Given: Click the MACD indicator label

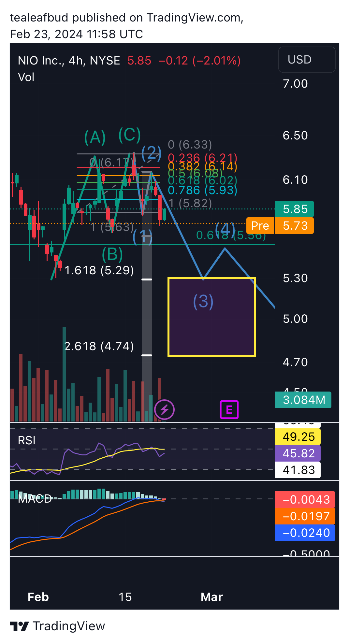Looking at the screenshot, I should tap(35, 498).
